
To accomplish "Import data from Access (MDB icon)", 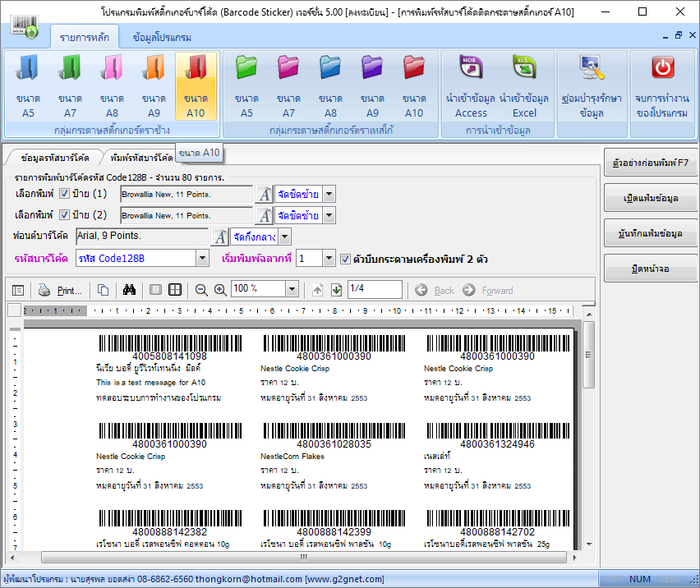I will pos(471,86).
